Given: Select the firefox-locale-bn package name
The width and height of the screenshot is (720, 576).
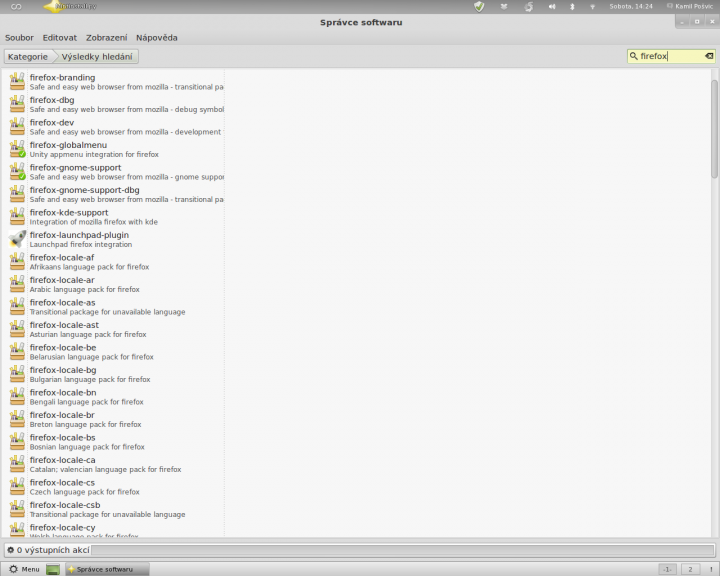Looking at the screenshot, I should pyautogui.click(x=63, y=393).
